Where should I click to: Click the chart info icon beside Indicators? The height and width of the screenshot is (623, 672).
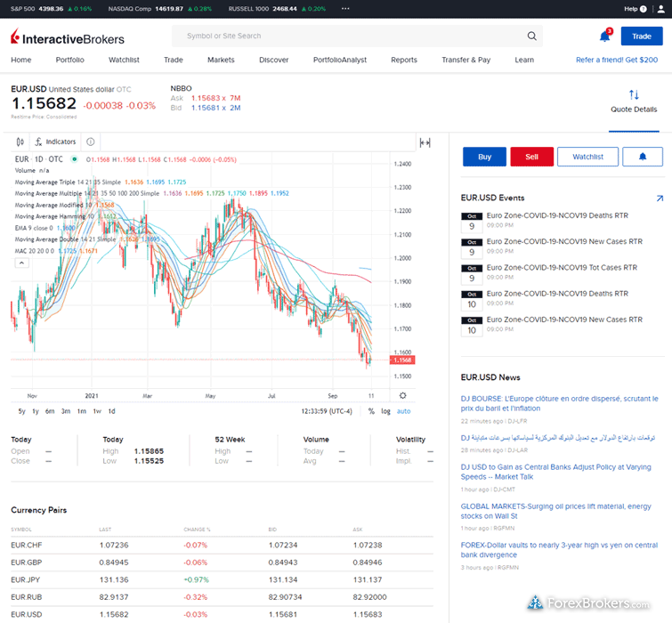pos(91,142)
